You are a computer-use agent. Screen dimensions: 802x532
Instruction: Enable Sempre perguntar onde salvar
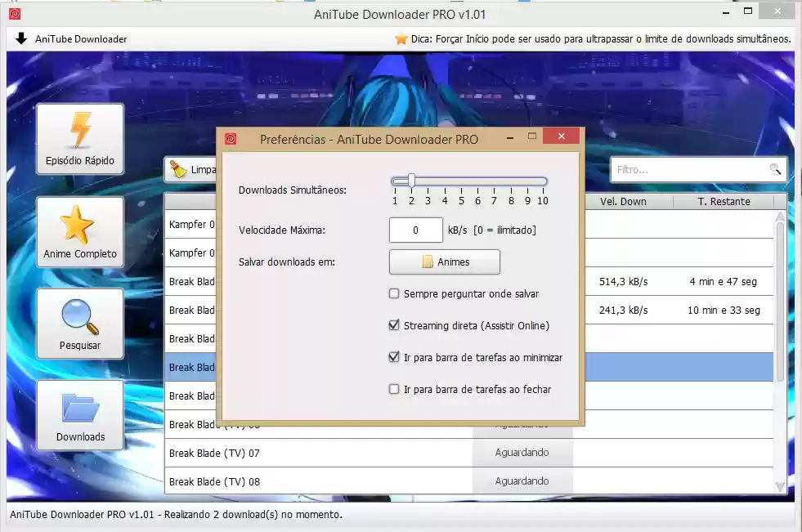click(394, 293)
